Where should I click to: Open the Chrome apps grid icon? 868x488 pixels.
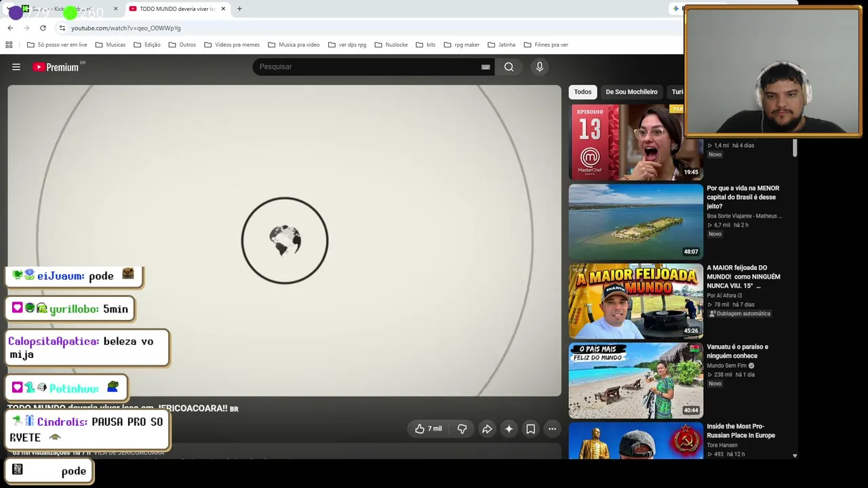click(9, 45)
